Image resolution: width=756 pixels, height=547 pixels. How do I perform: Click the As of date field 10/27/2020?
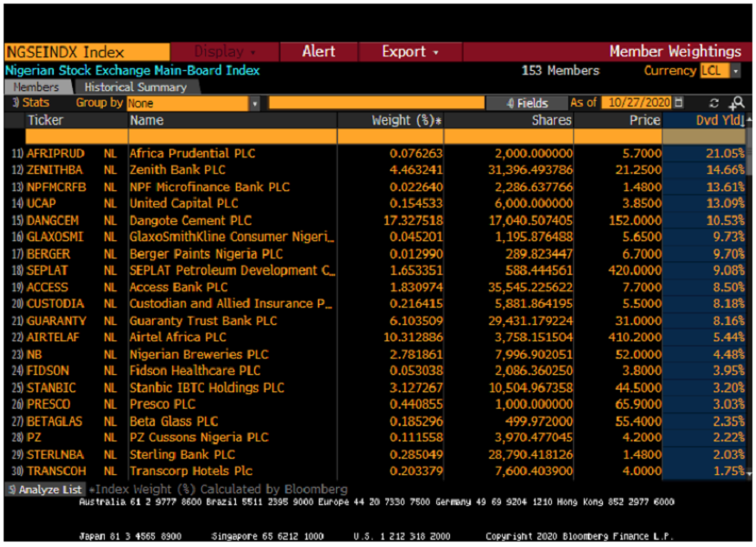coord(639,103)
